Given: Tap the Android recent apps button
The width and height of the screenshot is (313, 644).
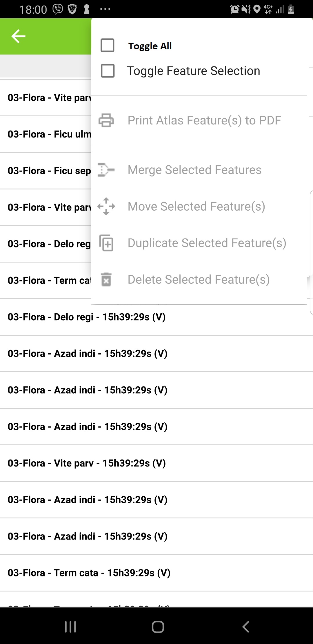Looking at the screenshot, I should (x=70, y=627).
